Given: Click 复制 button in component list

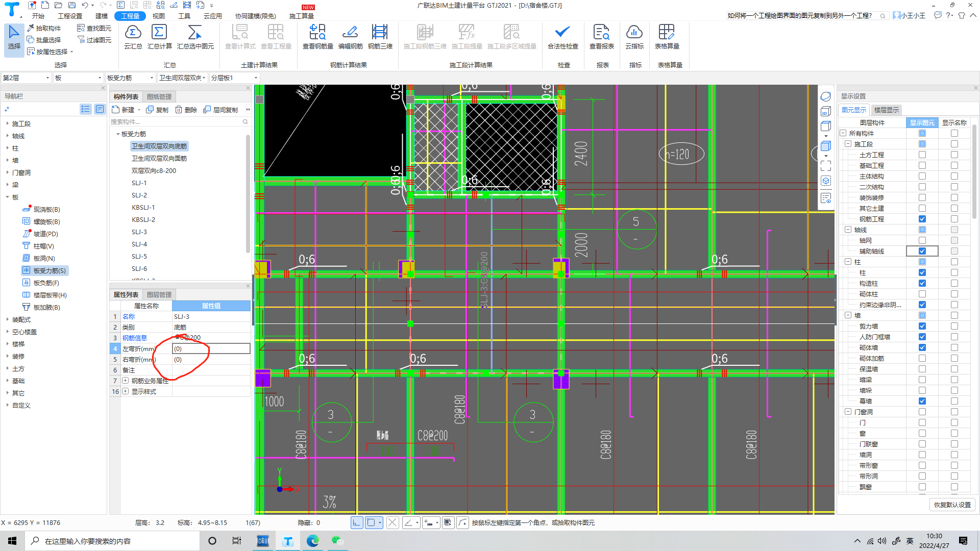Looking at the screenshot, I should (x=157, y=110).
